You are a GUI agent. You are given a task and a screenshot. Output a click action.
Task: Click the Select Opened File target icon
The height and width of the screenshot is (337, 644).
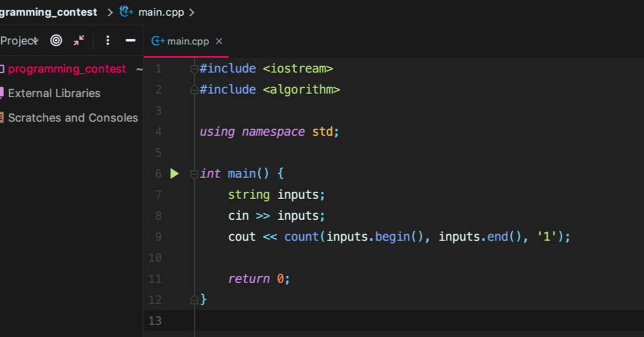click(56, 40)
